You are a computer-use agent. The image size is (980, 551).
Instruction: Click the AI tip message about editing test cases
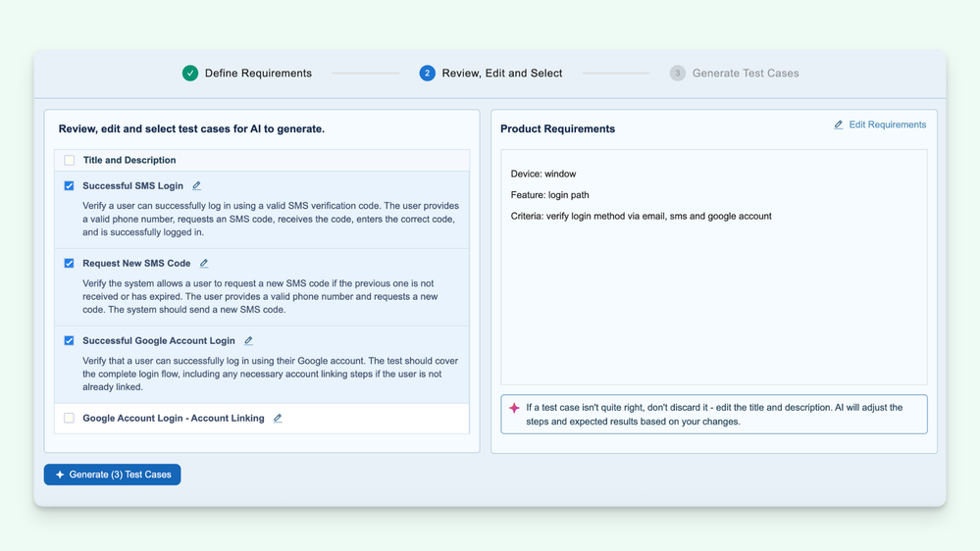pos(714,414)
